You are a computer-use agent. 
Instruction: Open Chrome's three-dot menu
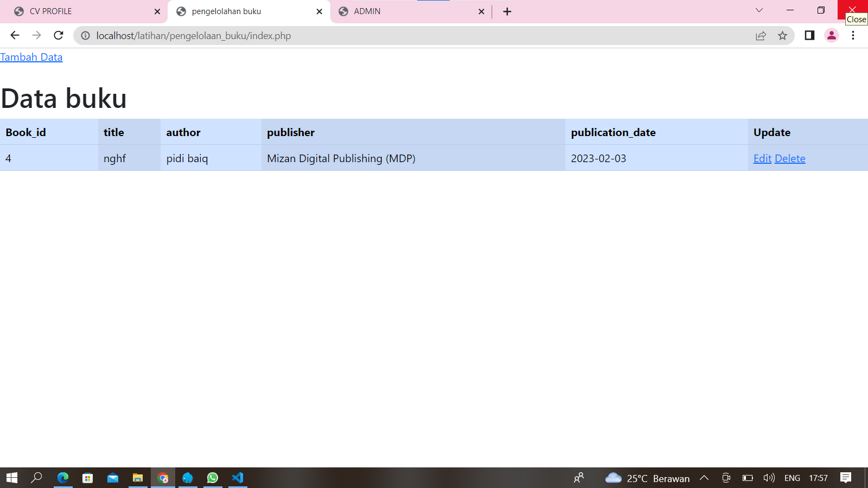pyautogui.click(x=853, y=36)
